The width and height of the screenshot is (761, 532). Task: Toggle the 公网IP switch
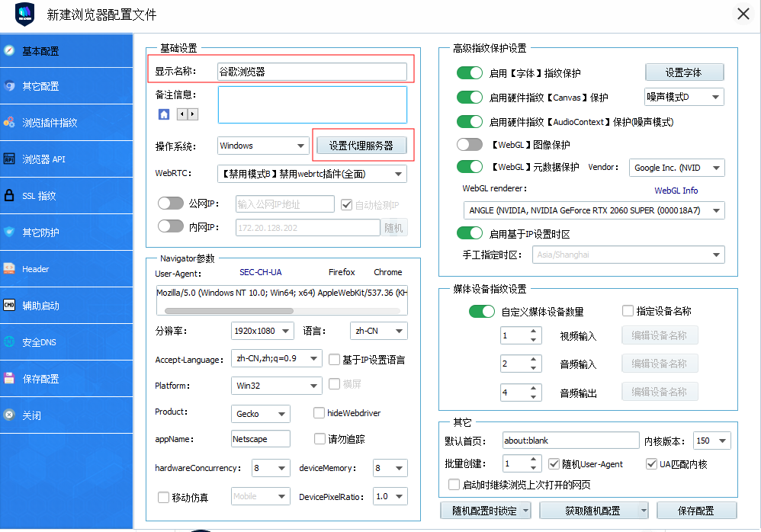pos(170,204)
